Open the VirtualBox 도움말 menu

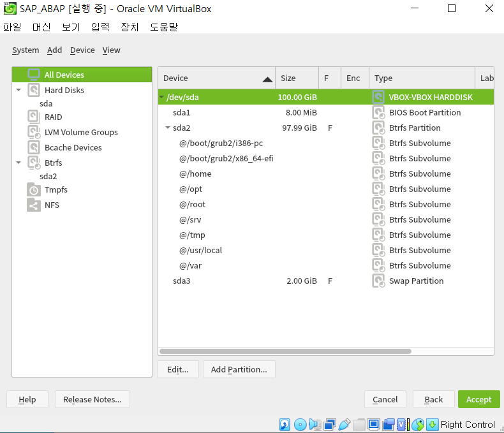tap(164, 27)
